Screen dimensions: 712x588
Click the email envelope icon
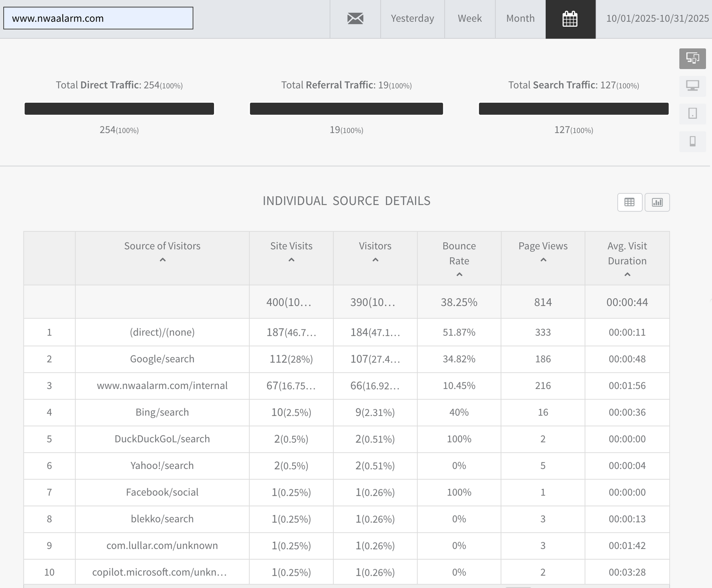coord(355,19)
